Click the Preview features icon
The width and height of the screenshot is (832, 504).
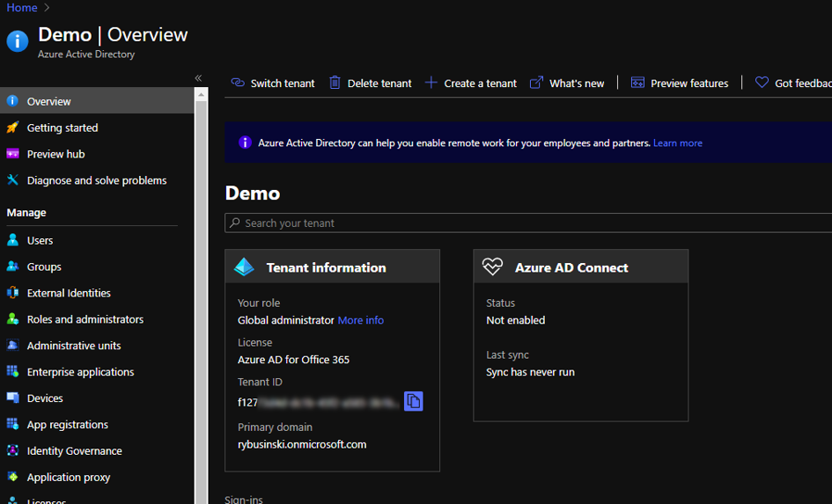coord(637,83)
